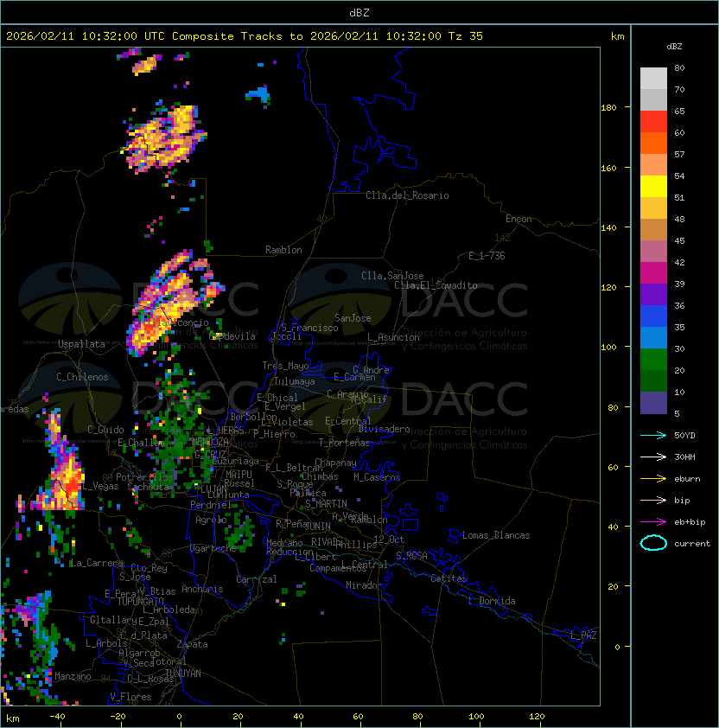Click the cyan 'current' ellipse icon in legend
Image resolution: width=719 pixels, height=728 pixels.
pos(653,543)
